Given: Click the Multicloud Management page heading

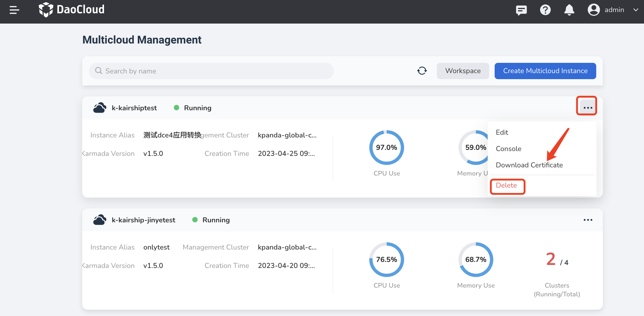Looking at the screenshot, I should coord(142,40).
